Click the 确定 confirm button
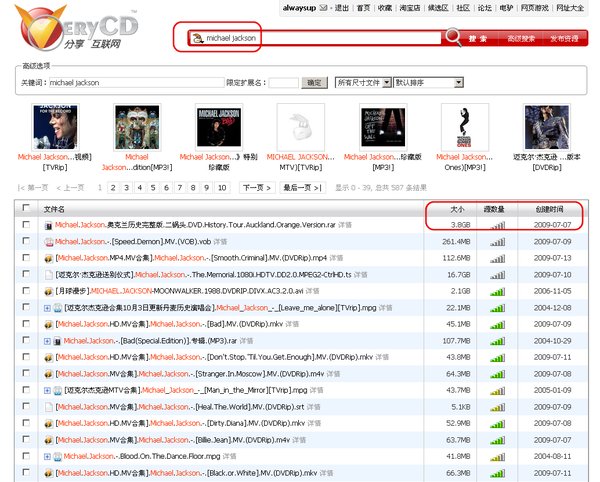 [x=315, y=83]
